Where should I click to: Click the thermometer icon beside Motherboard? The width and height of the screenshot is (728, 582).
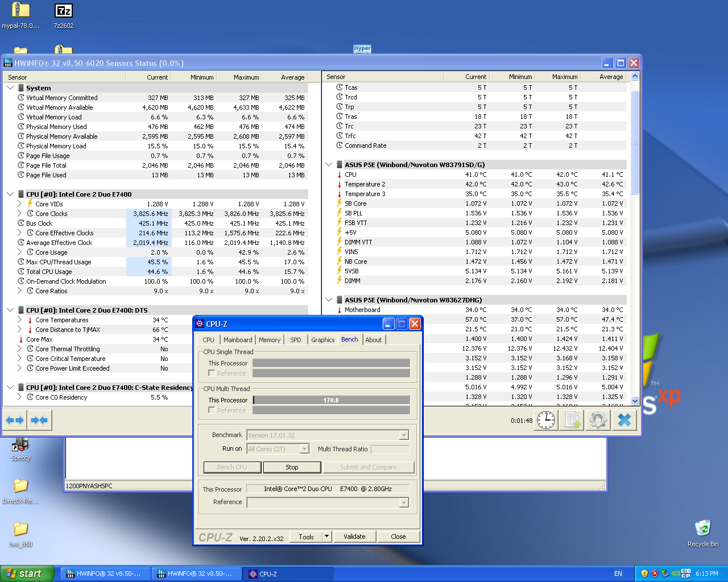tap(340, 310)
